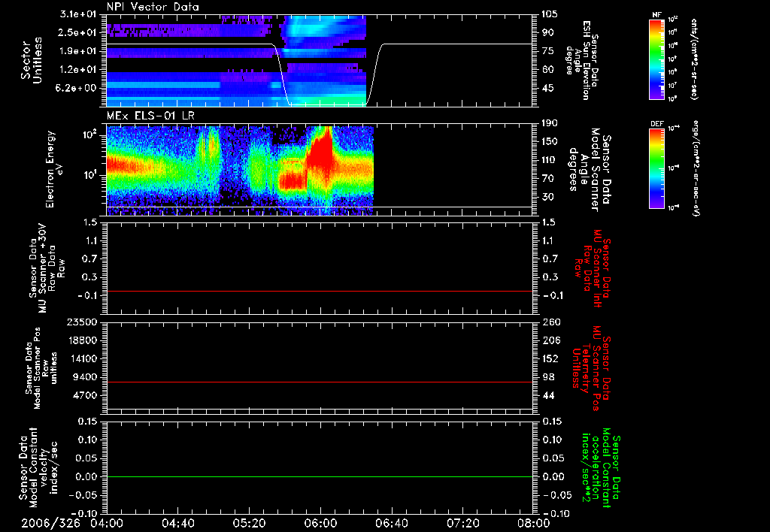Viewport: 770px width, 532px height.
Task: Click the 98 telemetry tick label
Action: pyautogui.click(x=547, y=377)
